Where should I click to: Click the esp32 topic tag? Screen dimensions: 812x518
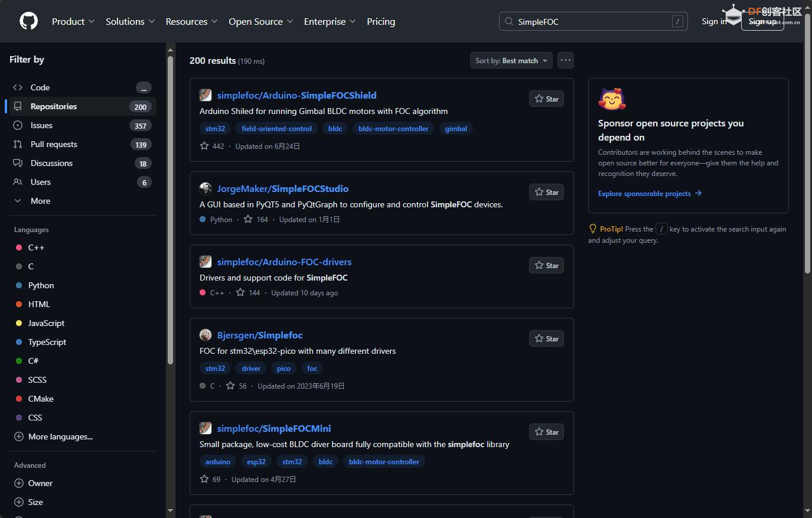[x=256, y=461]
